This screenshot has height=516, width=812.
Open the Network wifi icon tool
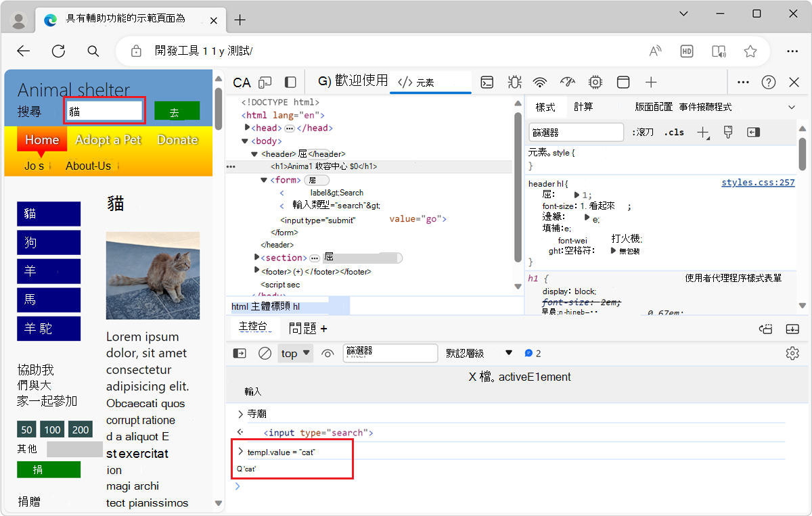coord(540,83)
